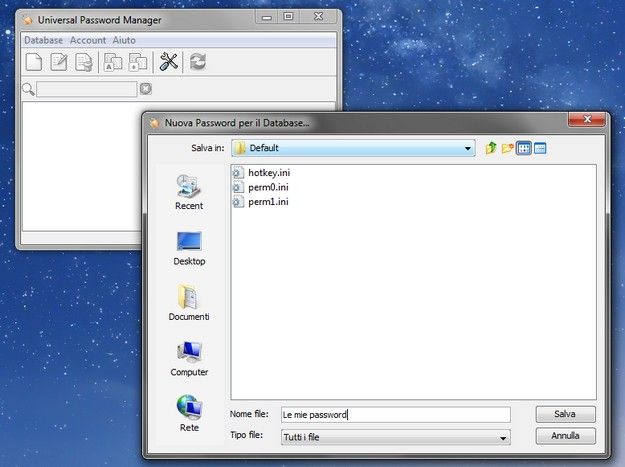
Task: Go up one folder level icon
Action: 491,148
